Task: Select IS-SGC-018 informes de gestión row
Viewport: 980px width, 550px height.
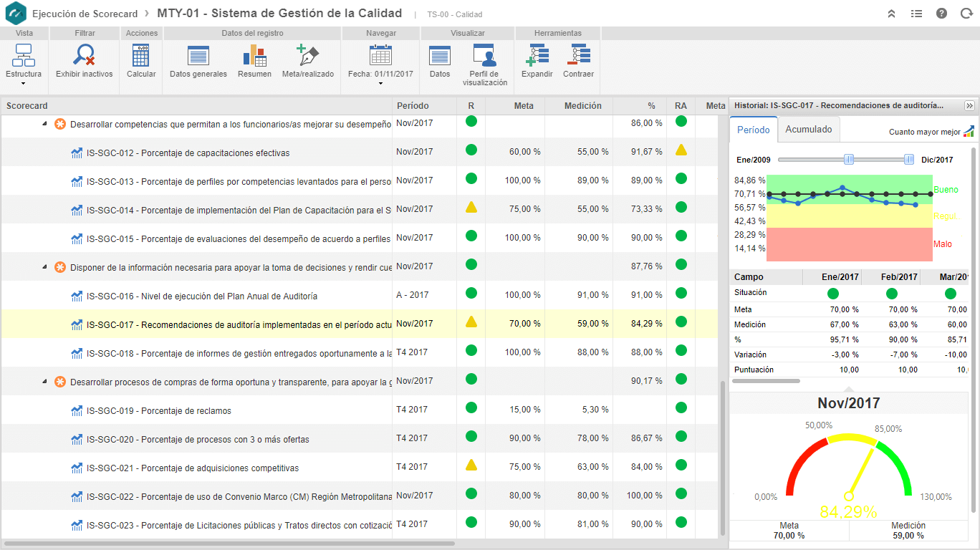Action: click(x=359, y=352)
